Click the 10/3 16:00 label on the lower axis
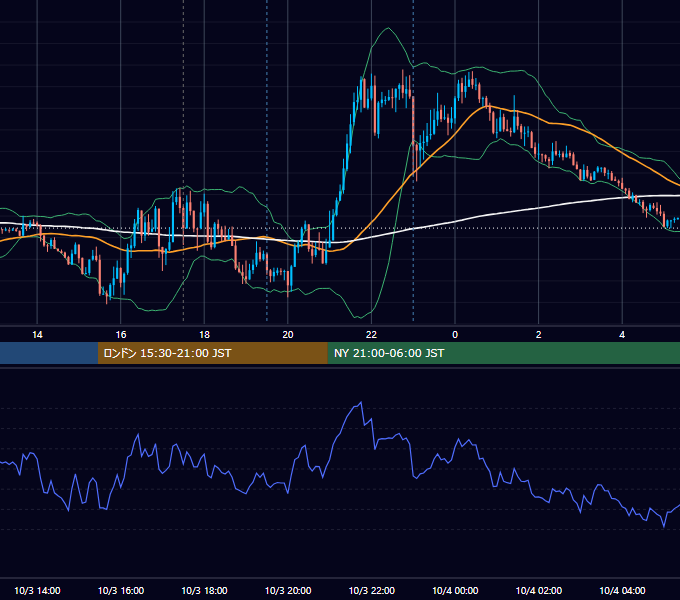 point(121,590)
